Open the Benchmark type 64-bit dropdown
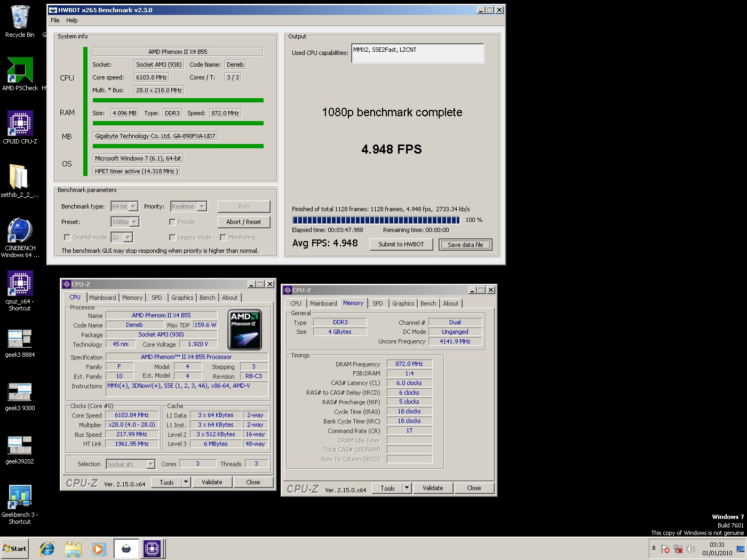The image size is (747, 560). coord(133,206)
